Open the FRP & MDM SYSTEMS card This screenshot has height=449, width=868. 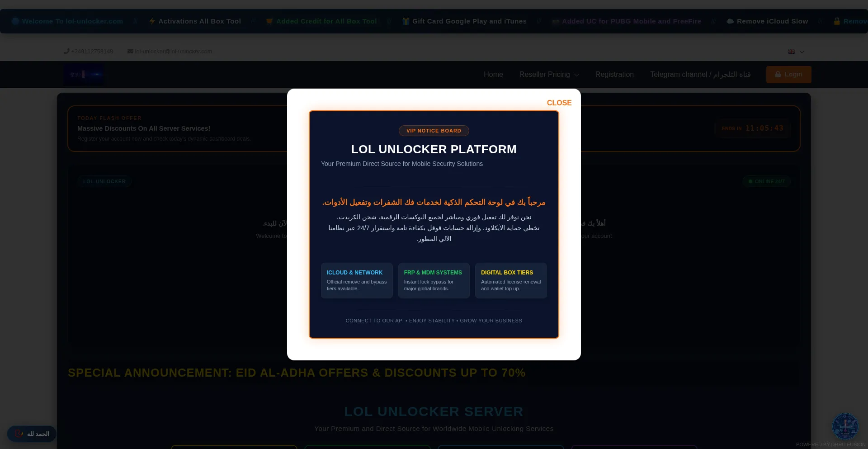434,280
